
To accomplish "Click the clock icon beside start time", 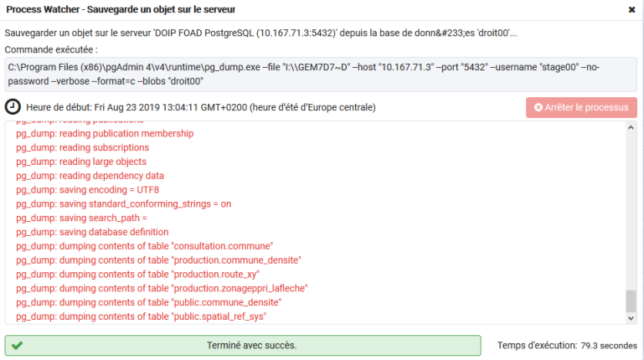I will click(13, 107).
